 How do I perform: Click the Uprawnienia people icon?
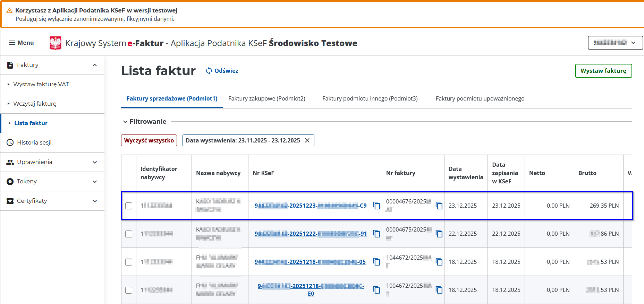click(x=10, y=162)
